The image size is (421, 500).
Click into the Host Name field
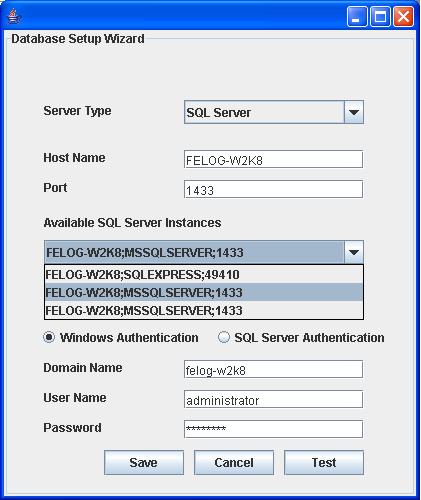click(x=273, y=159)
